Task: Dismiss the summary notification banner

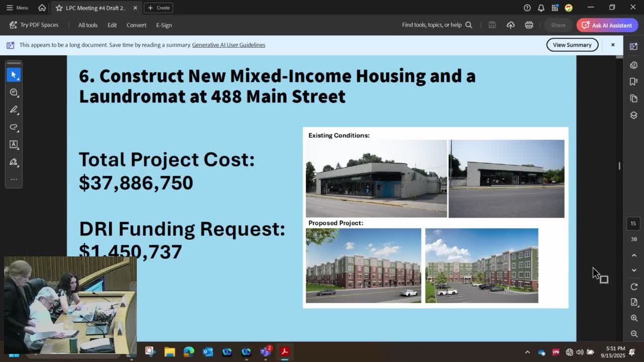Action: pos(613,45)
